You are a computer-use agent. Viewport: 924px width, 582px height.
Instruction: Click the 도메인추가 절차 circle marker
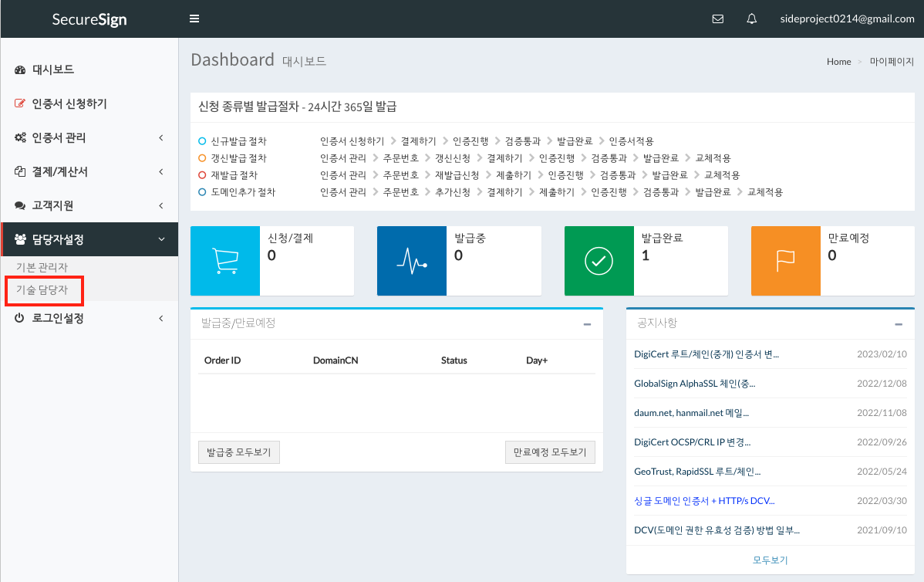202,192
